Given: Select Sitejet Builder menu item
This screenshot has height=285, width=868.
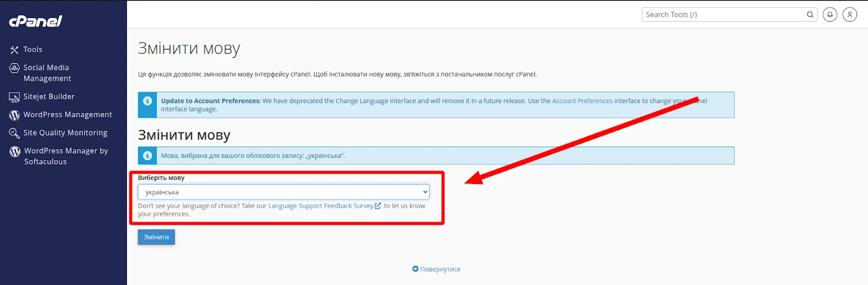Looking at the screenshot, I should [x=49, y=97].
